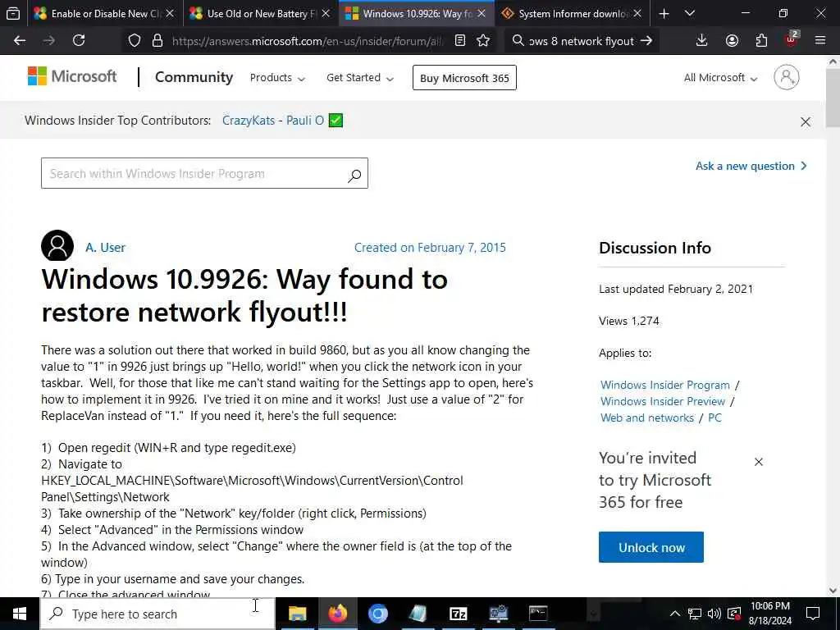Open Web and networks category link
Screen dimensions: 840x630
(647, 418)
